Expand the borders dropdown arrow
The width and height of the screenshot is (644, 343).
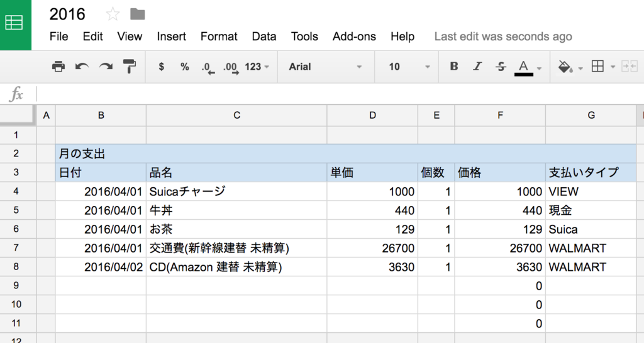tap(613, 67)
